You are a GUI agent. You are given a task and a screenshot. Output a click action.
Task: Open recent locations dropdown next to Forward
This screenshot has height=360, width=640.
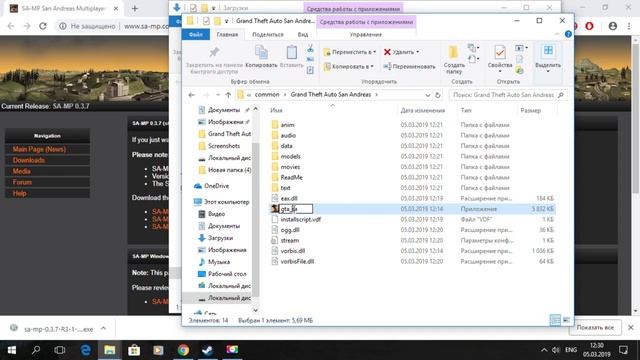click(x=218, y=95)
